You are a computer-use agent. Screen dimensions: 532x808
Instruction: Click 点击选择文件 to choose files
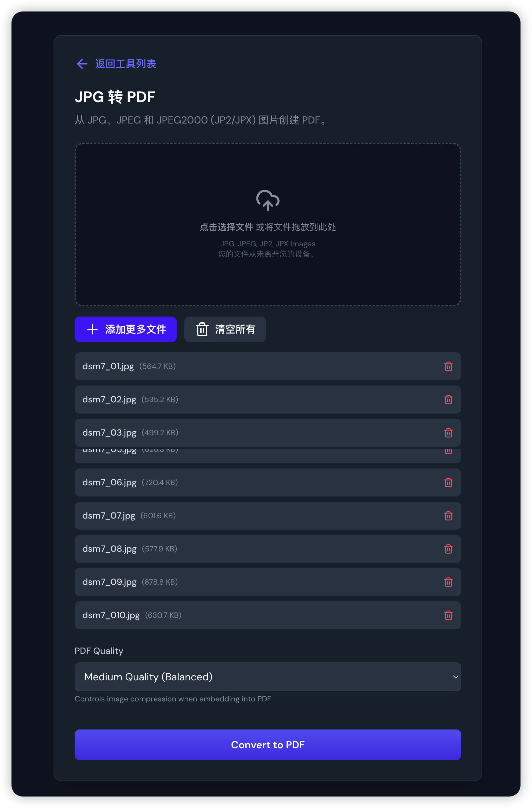tap(226, 227)
